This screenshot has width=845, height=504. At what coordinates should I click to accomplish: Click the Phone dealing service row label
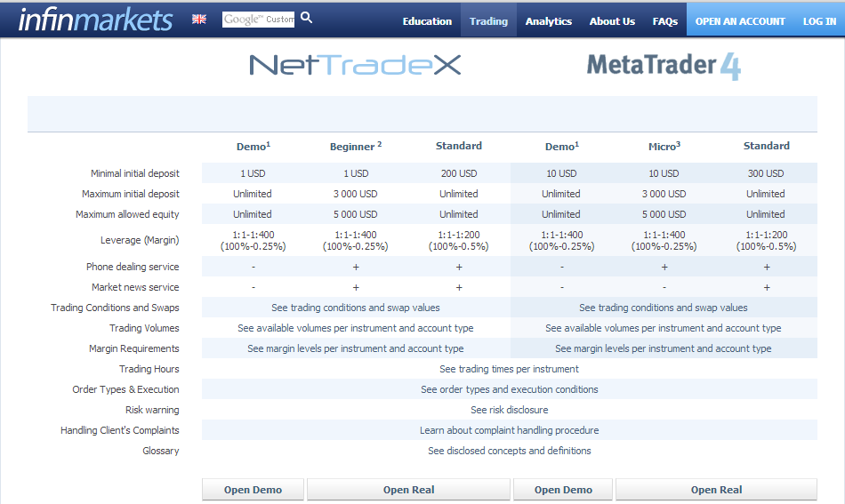pos(133,267)
